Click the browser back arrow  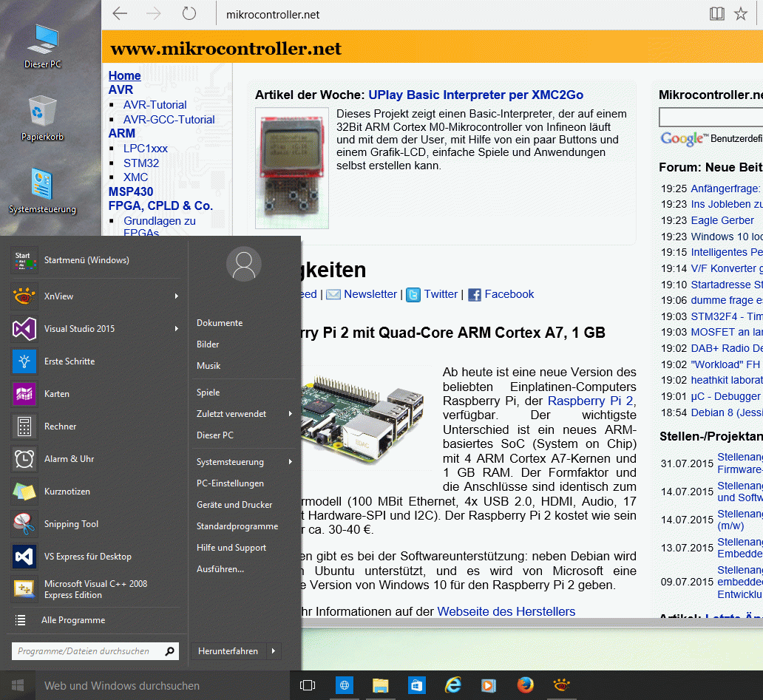click(x=120, y=13)
